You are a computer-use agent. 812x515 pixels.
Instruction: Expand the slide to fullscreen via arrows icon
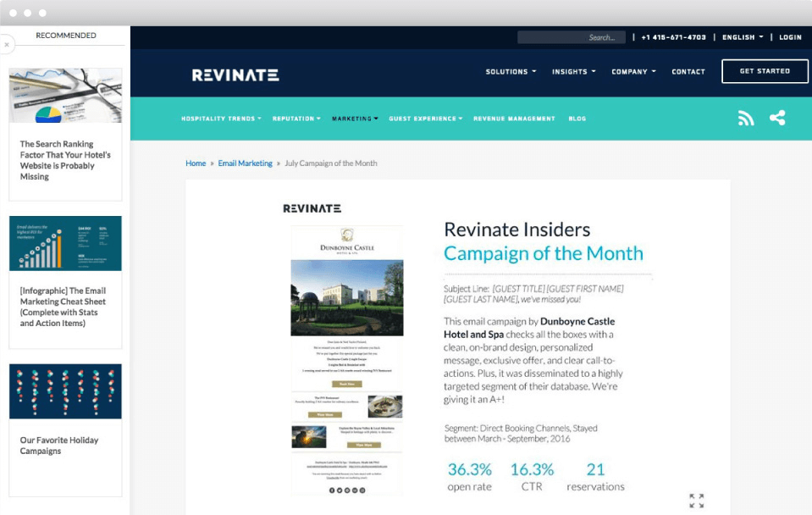[x=697, y=501]
